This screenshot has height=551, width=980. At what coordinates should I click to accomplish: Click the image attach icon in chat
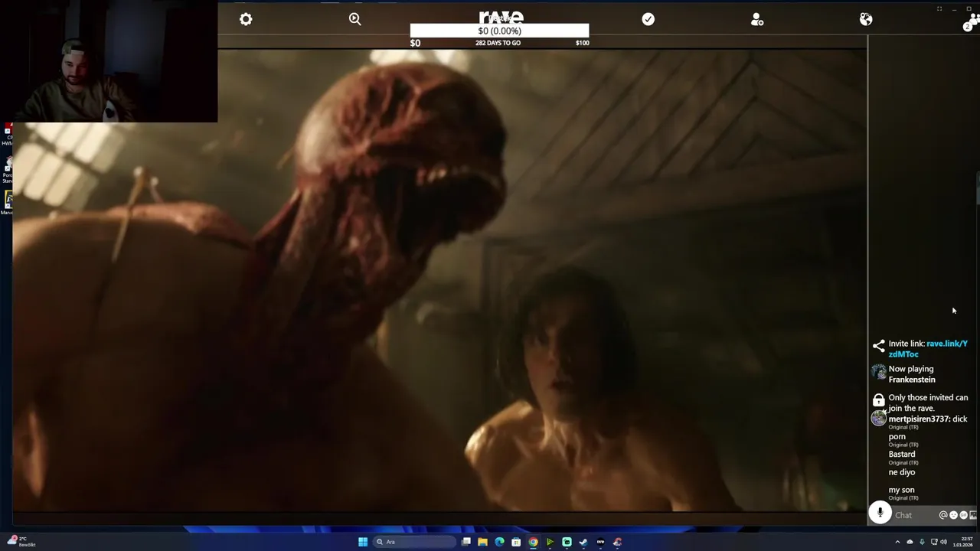point(973,515)
